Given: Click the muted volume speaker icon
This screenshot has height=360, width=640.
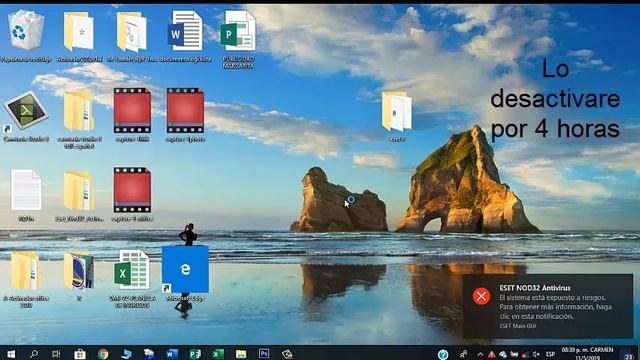Looking at the screenshot, I should point(536,354).
